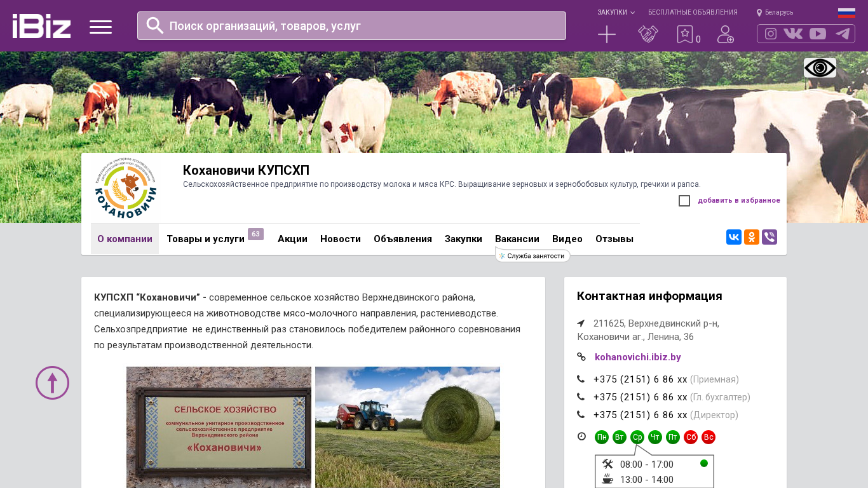Click phone icon beside Гл. бухгалтер number
This screenshot has height=488, width=868.
tap(581, 397)
